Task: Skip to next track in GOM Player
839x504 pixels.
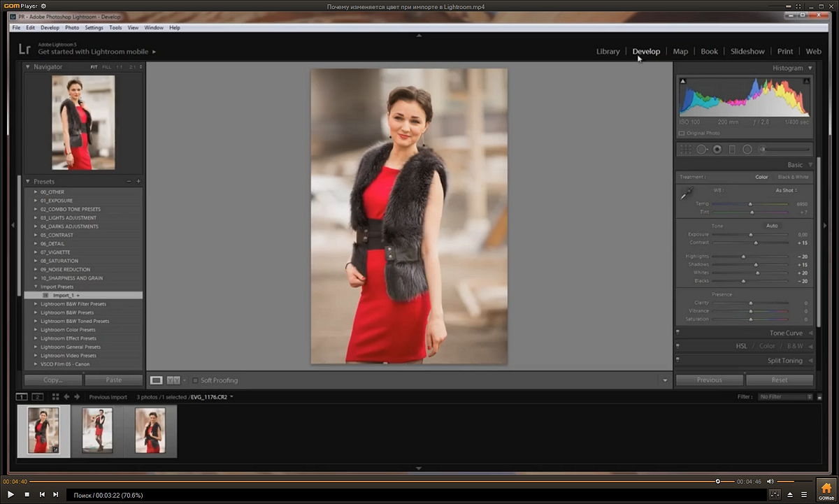Action: pos(56,494)
